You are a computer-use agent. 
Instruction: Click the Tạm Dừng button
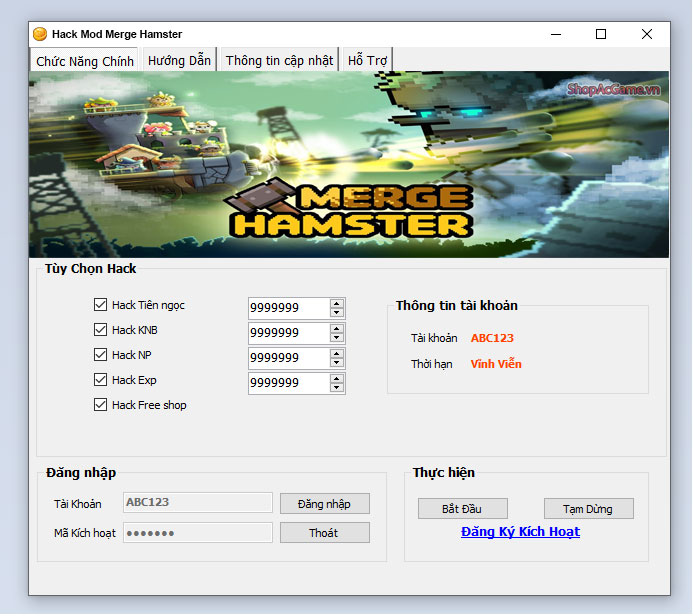click(588, 509)
